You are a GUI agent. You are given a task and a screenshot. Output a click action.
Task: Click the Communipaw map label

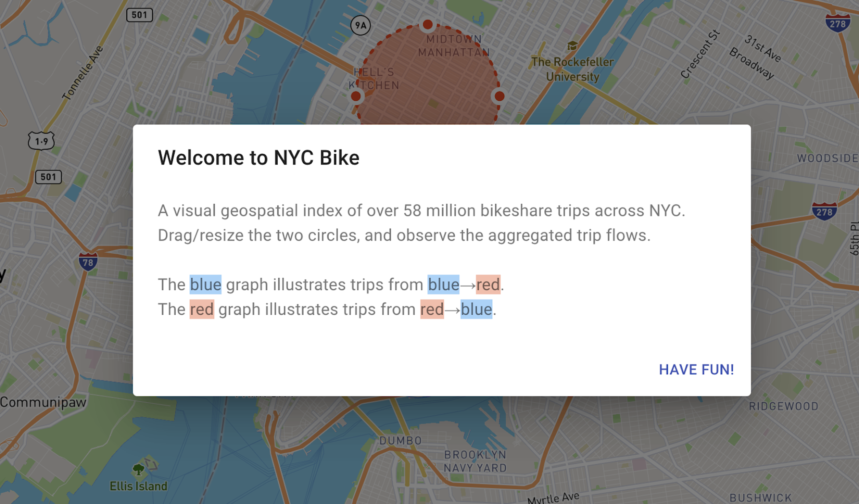pos(43,403)
